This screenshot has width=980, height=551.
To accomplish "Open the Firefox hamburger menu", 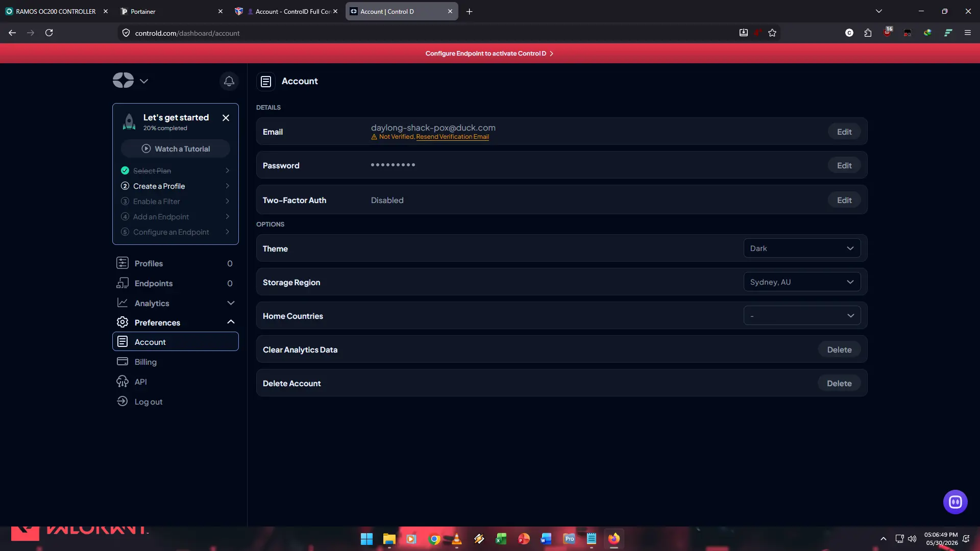I will (x=967, y=33).
